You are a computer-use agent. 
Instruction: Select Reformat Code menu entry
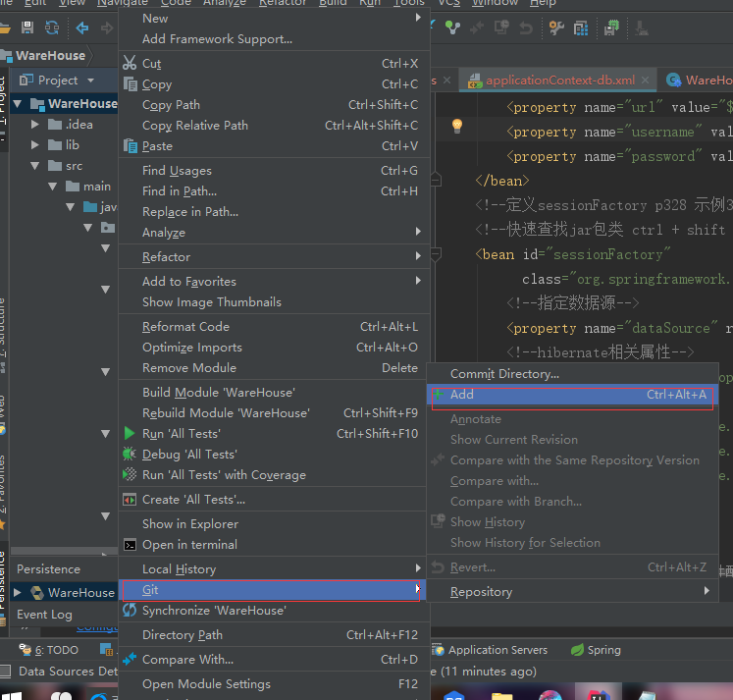[274, 326]
